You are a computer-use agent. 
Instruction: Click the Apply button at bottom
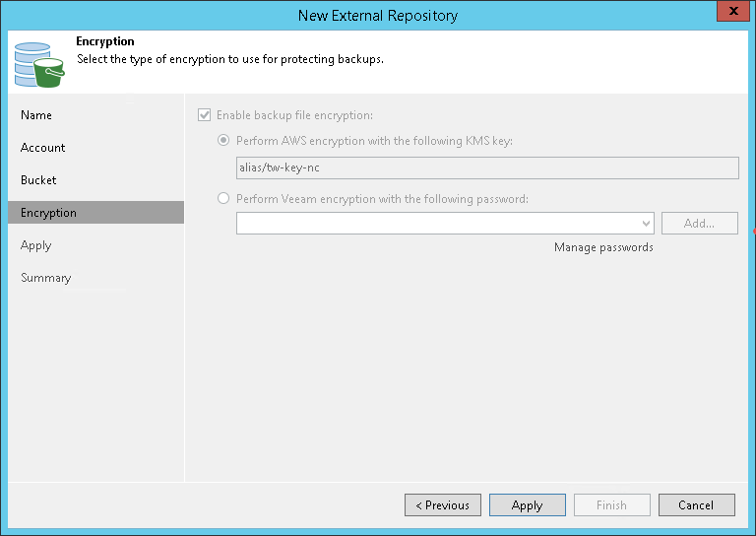click(x=528, y=505)
